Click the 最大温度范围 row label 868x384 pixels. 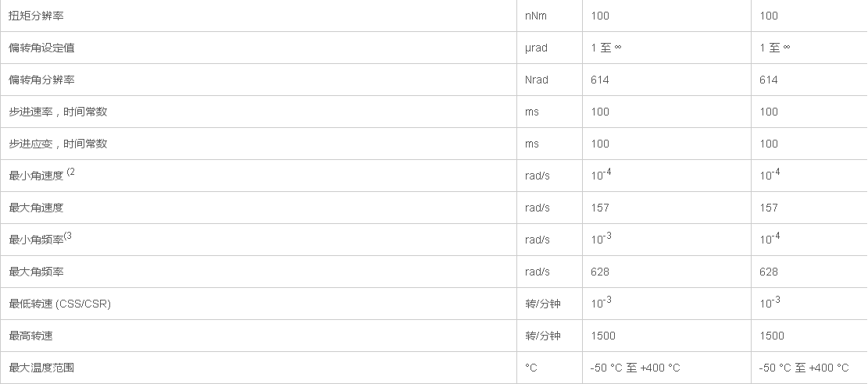[x=41, y=368]
